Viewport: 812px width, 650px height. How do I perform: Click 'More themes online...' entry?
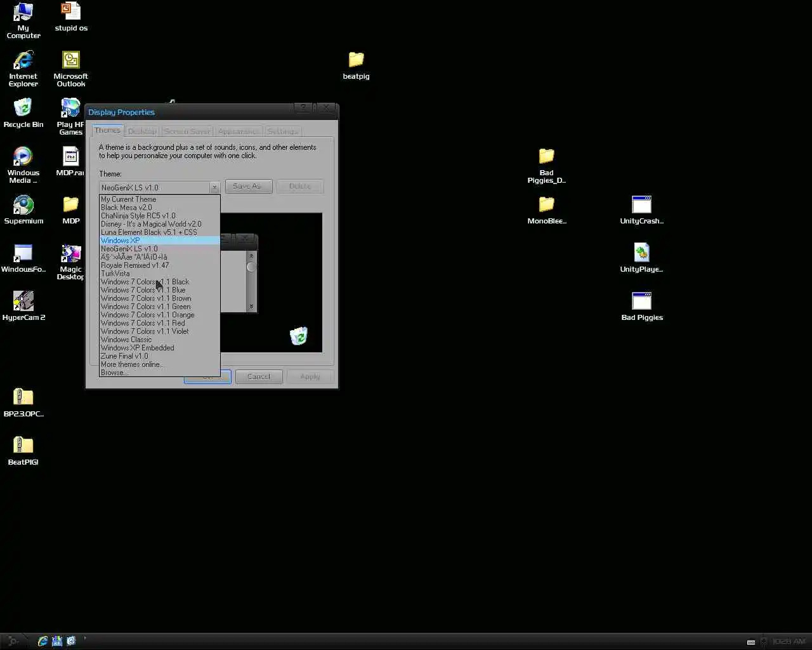point(160,364)
